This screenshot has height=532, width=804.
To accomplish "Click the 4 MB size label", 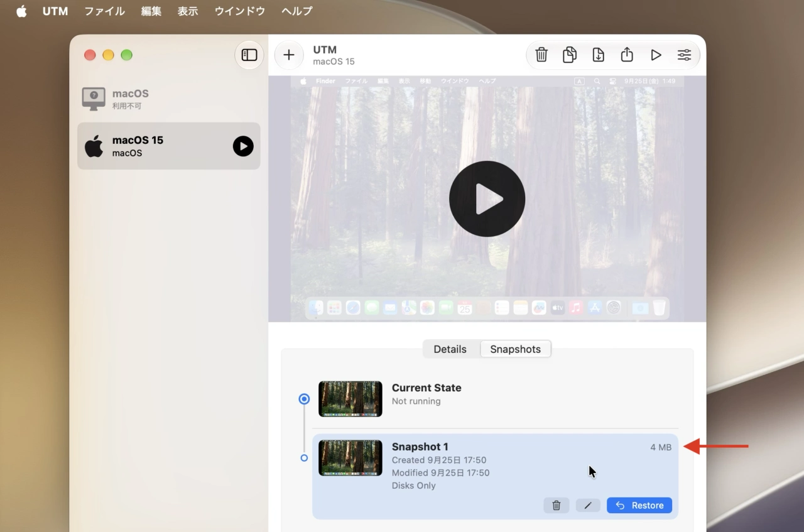I will [661, 447].
